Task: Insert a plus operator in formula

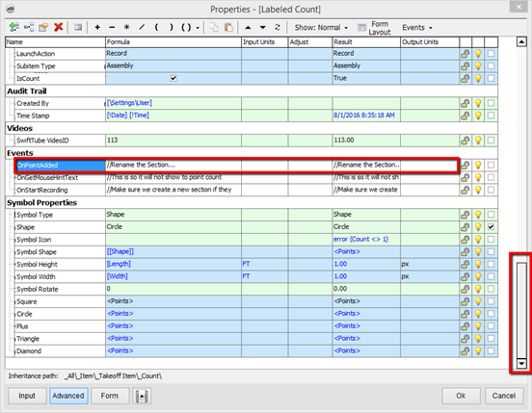Action: point(97,28)
